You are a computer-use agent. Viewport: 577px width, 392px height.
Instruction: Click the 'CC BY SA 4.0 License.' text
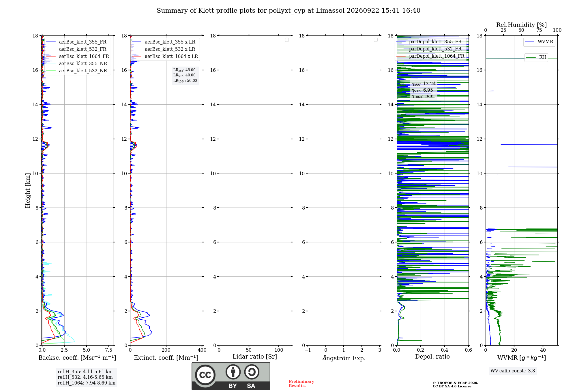tap(453, 386)
